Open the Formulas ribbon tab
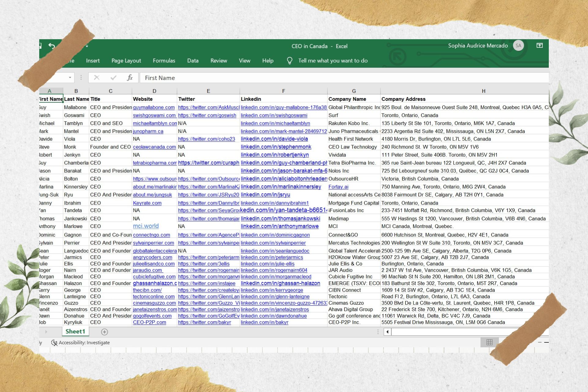This screenshot has height=392, width=588. point(164,61)
